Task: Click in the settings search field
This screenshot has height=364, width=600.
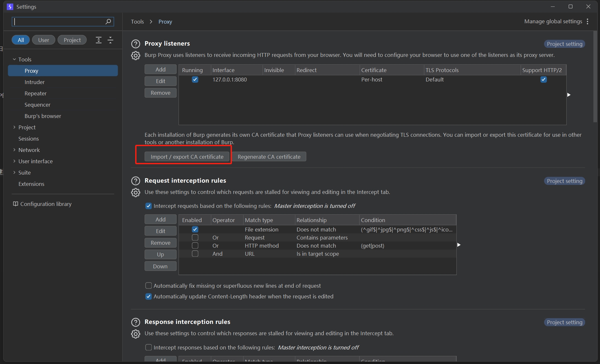Action: point(58,21)
